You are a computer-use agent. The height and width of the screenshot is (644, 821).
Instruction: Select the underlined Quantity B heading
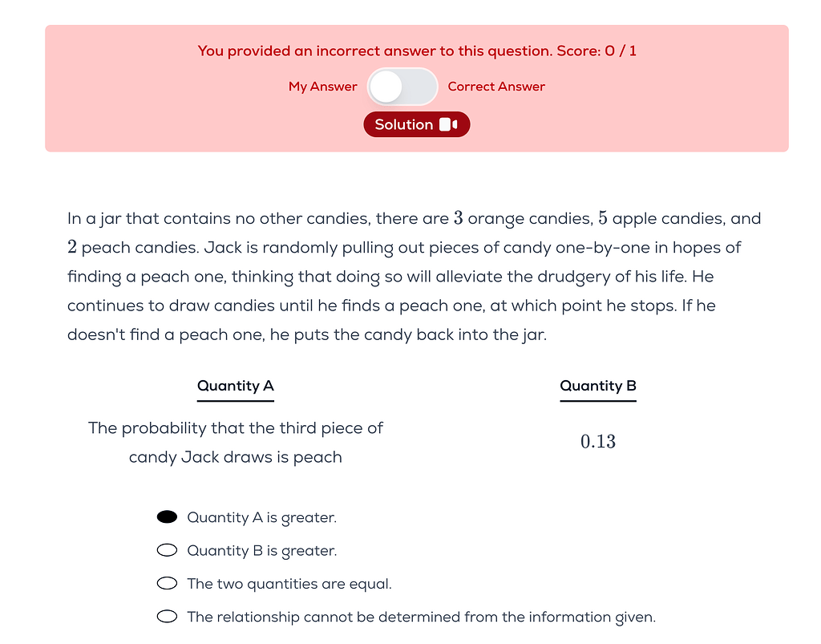[x=597, y=386]
